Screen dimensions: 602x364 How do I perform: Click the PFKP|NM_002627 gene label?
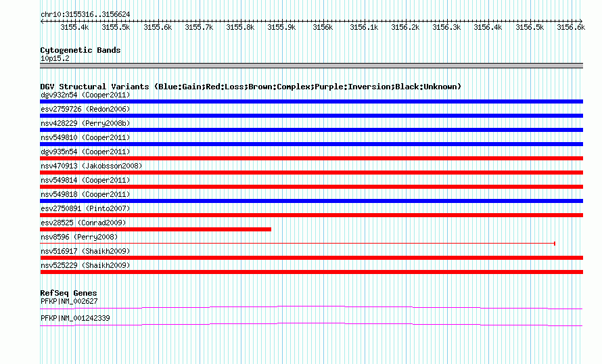pyautogui.click(x=69, y=301)
